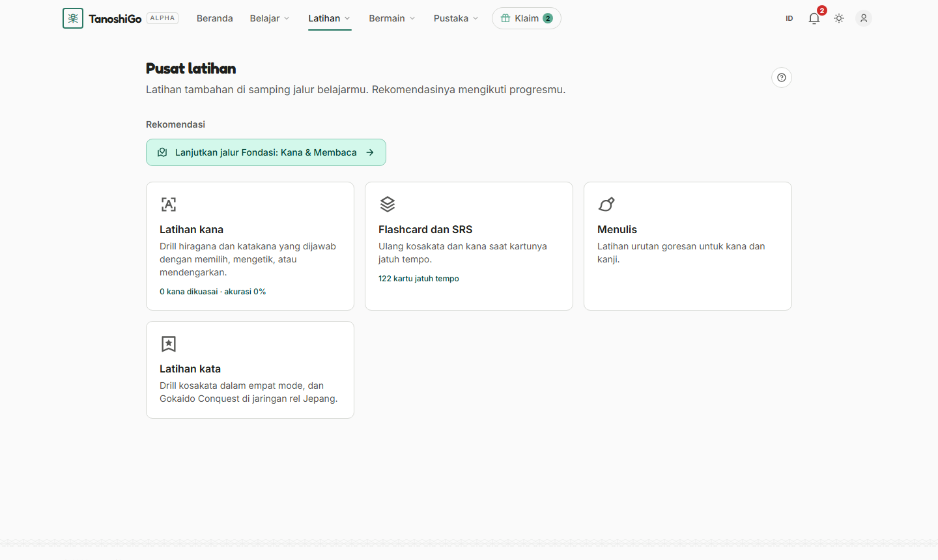The height and width of the screenshot is (560, 938).
Task: Click the TanoshiGo logo icon
Action: click(x=73, y=18)
